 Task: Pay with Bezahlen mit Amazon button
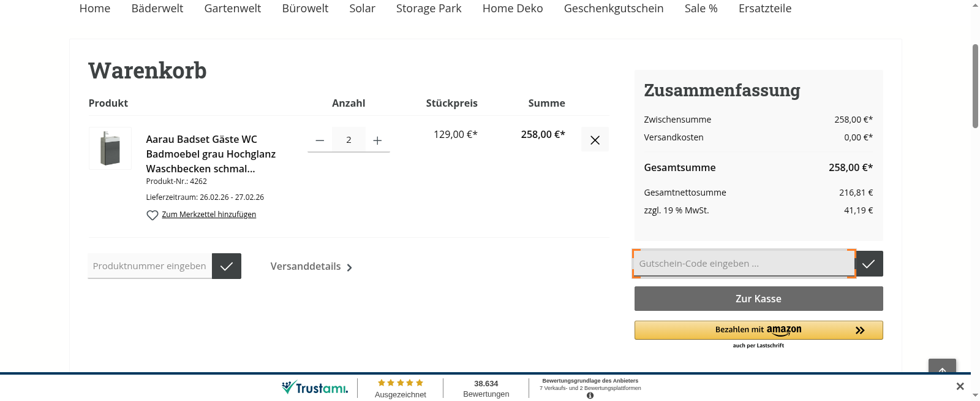coord(758,330)
